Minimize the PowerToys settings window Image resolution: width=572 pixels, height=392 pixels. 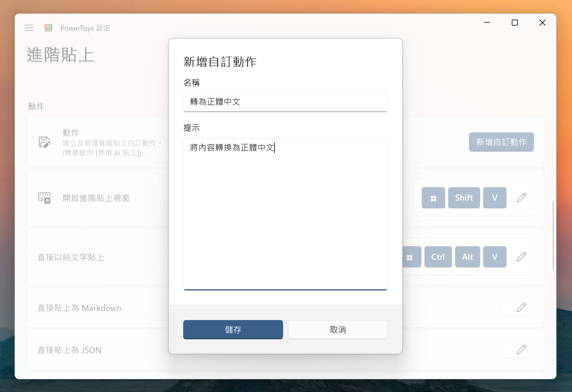click(x=487, y=23)
